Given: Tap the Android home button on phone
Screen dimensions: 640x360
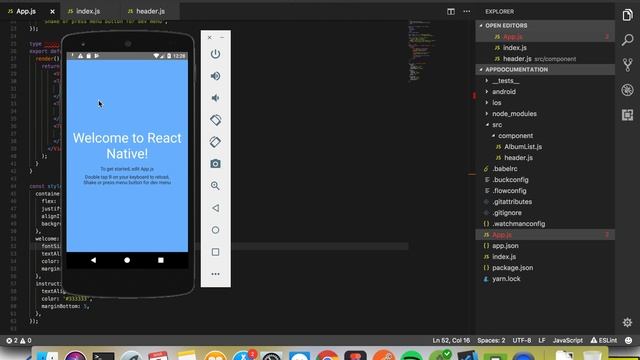Looking at the screenshot, I should [x=127, y=260].
